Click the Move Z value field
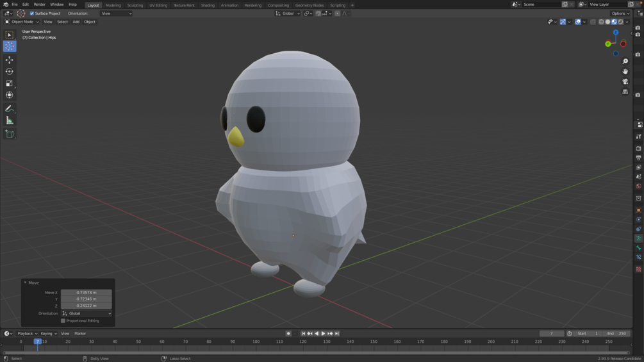Viewport: 644px width, 362px height. point(87,306)
